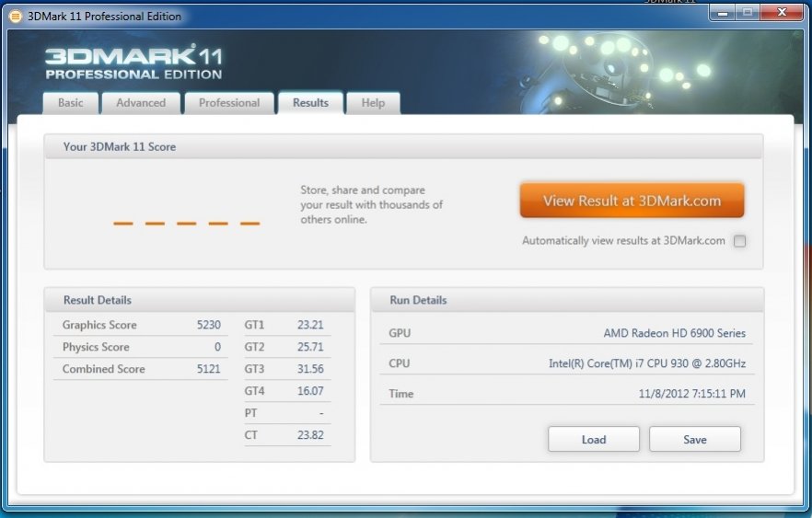Image resolution: width=812 pixels, height=518 pixels.
Task: Click the GPU label in Run Details
Action: pyautogui.click(x=400, y=333)
